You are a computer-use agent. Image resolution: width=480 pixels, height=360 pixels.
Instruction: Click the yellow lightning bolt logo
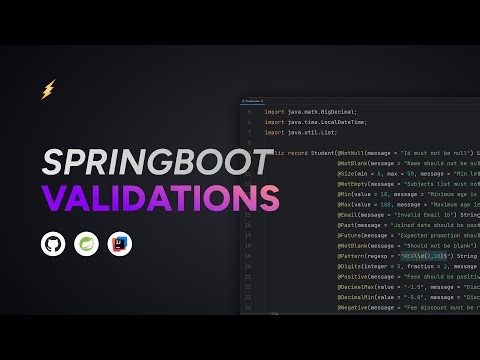tap(48, 89)
